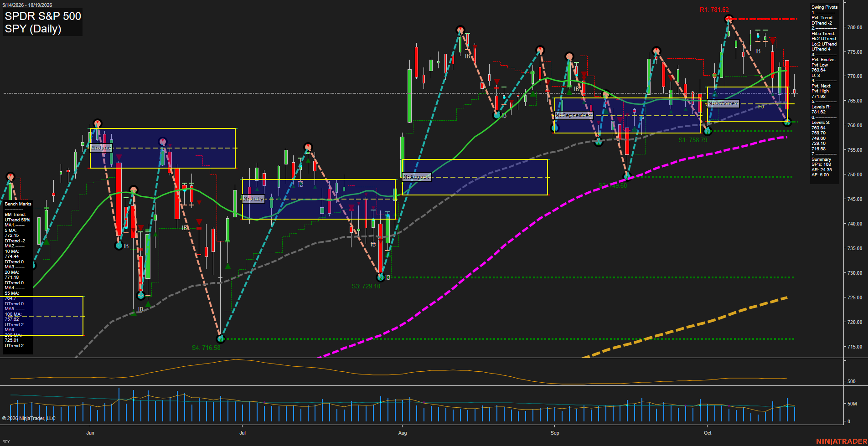The image size is (868, 446).
Task: Click the Jun label on the time axis
Action: pyautogui.click(x=90, y=433)
